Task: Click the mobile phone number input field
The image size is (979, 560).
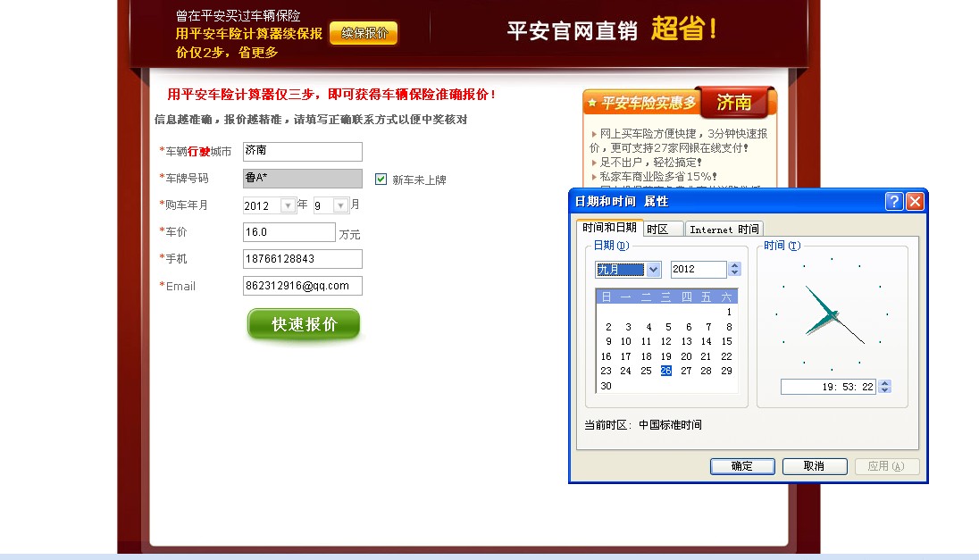Action: 302,259
